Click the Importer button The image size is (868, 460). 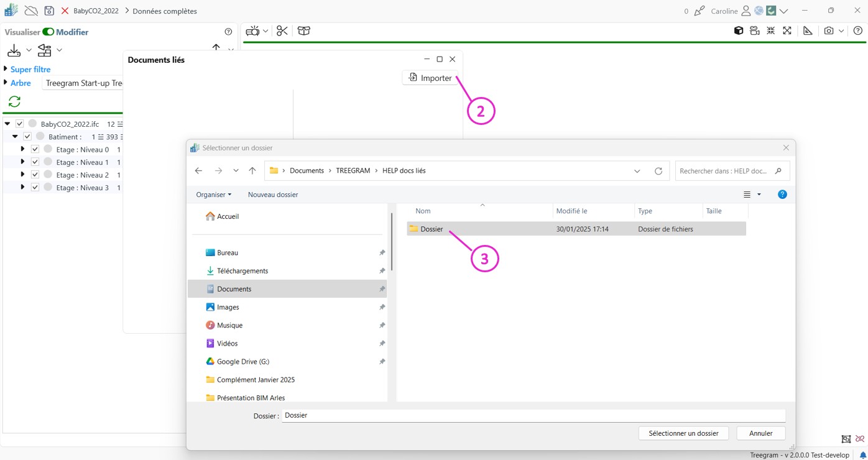[x=430, y=78]
